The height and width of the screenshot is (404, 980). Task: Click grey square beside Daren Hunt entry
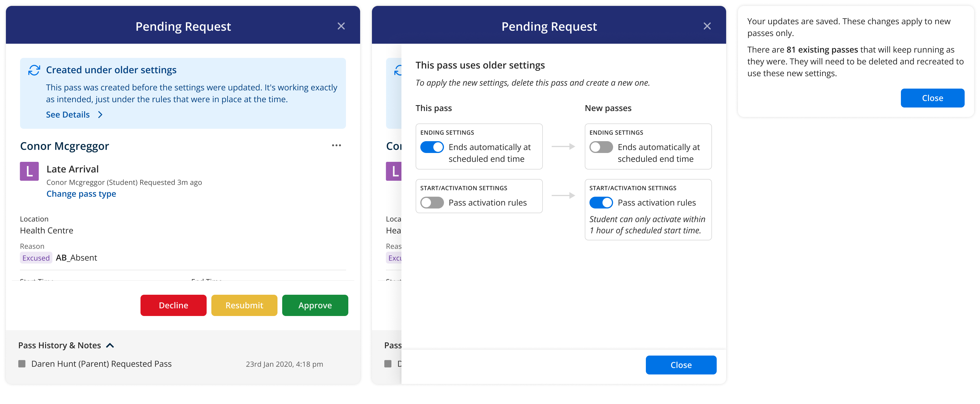(22, 364)
